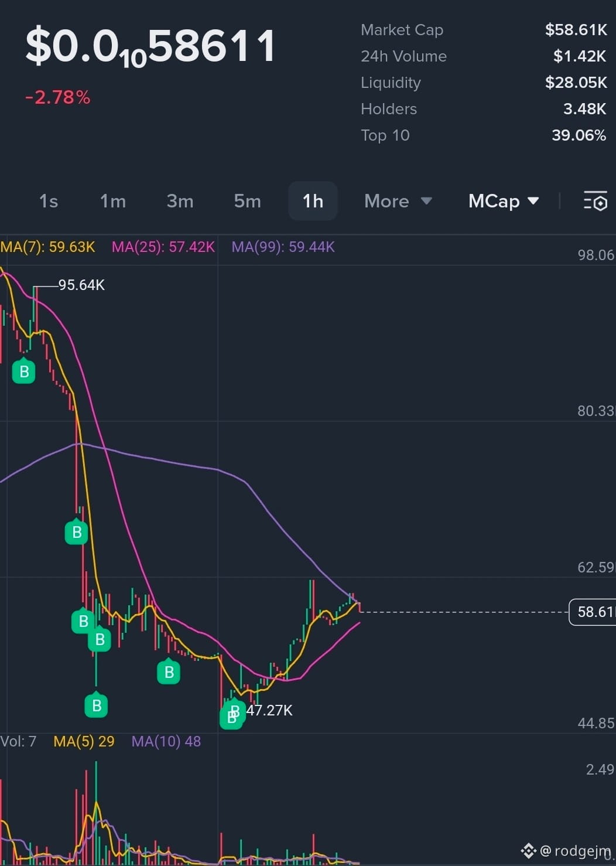Click the main token price heading
The width and height of the screenshot is (616, 866).
(x=150, y=47)
